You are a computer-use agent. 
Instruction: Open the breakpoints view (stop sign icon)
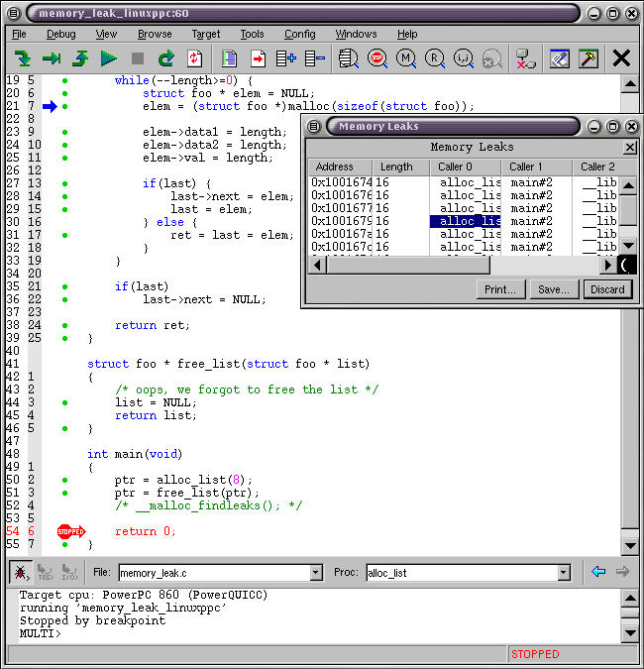377,58
